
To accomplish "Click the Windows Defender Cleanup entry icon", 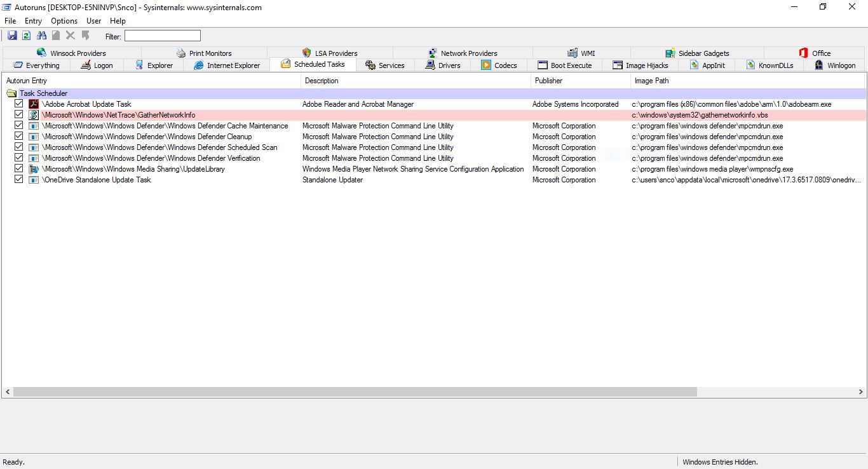I will tap(34, 137).
